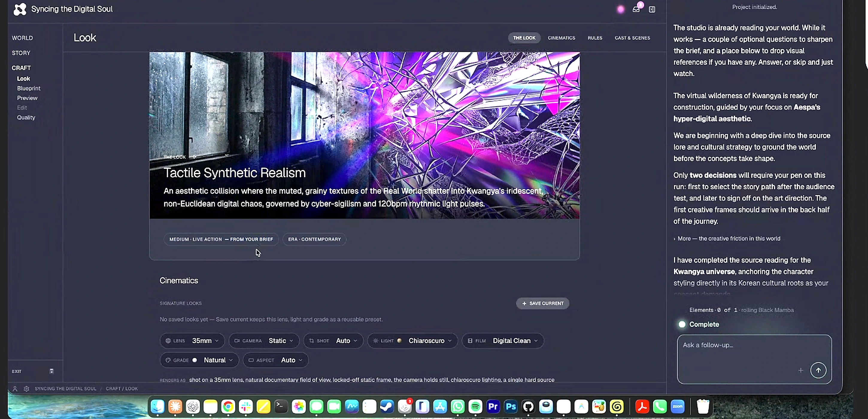Viewport: 868px width, 419px height.
Task: Open the user profile icon in status bar
Action: (x=15, y=388)
